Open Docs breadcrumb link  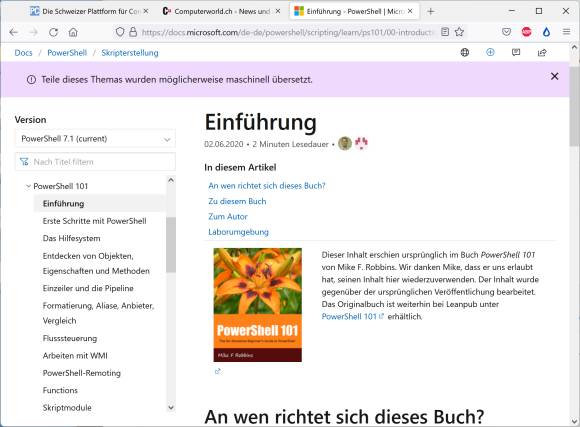coord(23,53)
